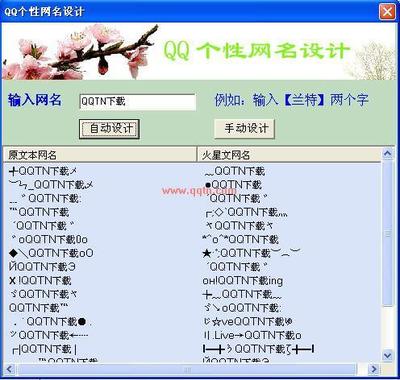
Task: Click the horizontal scrollbar right arrow
Action: tap(374, 369)
